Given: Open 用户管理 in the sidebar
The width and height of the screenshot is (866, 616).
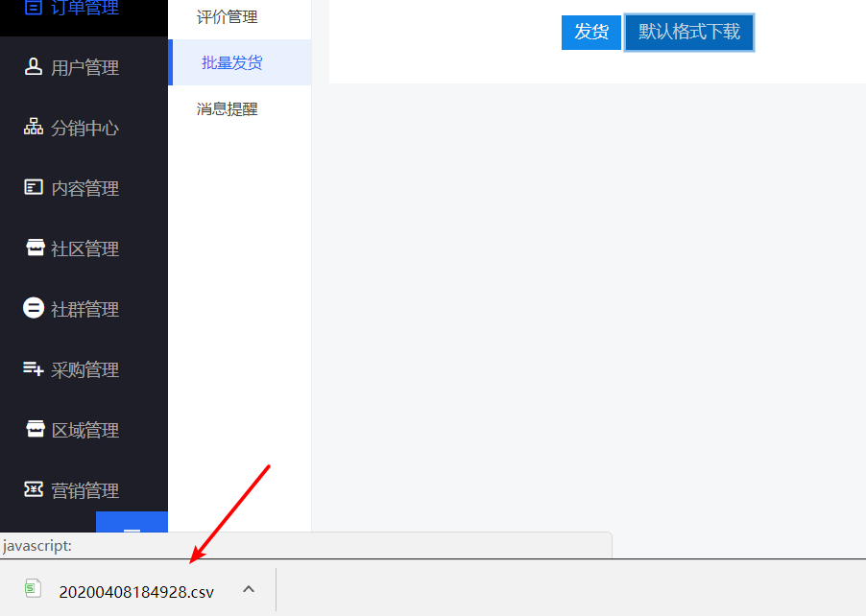Looking at the screenshot, I should coord(85,67).
